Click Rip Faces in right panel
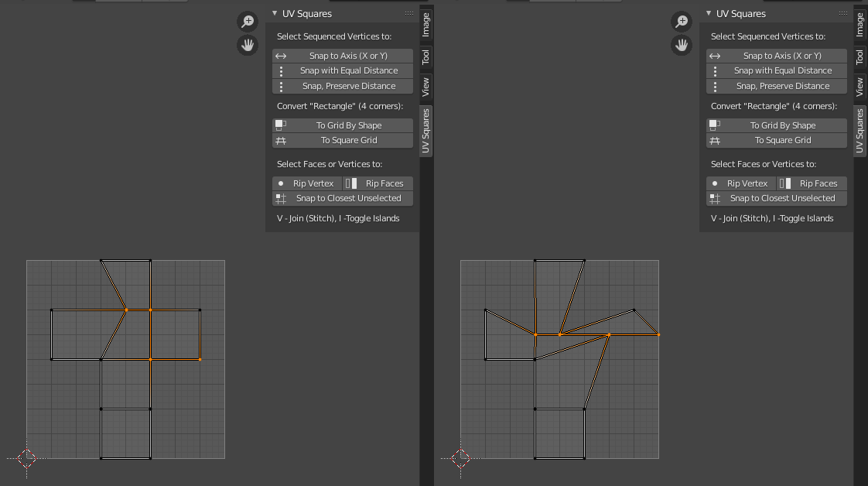Image resolution: width=868 pixels, height=486 pixels. [x=812, y=183]
